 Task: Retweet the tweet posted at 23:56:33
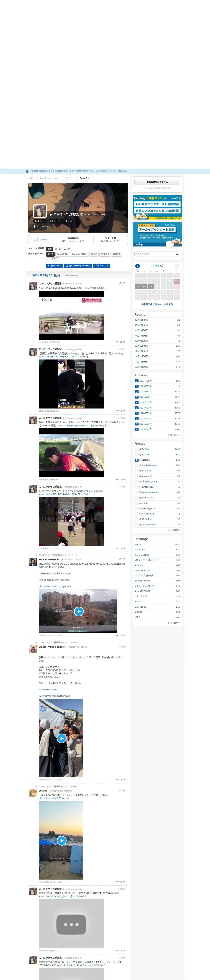tap(121, 342)
